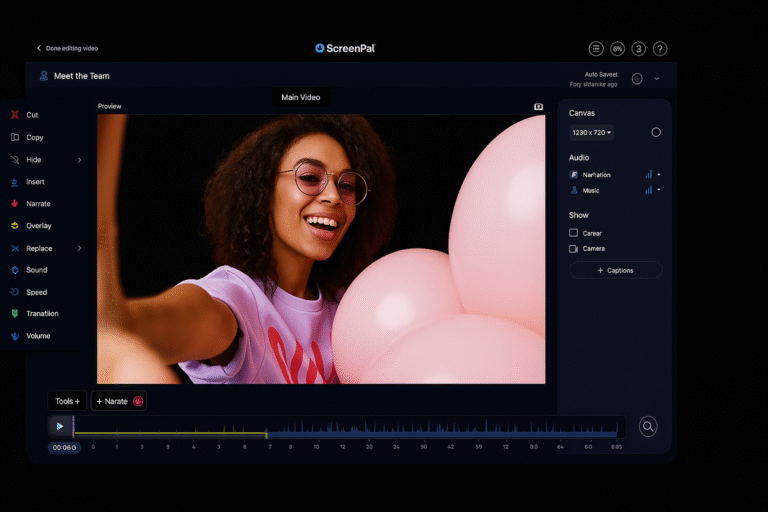768x512 pixels.
Task: Click the Proview label
Action: tap(109, 106)
